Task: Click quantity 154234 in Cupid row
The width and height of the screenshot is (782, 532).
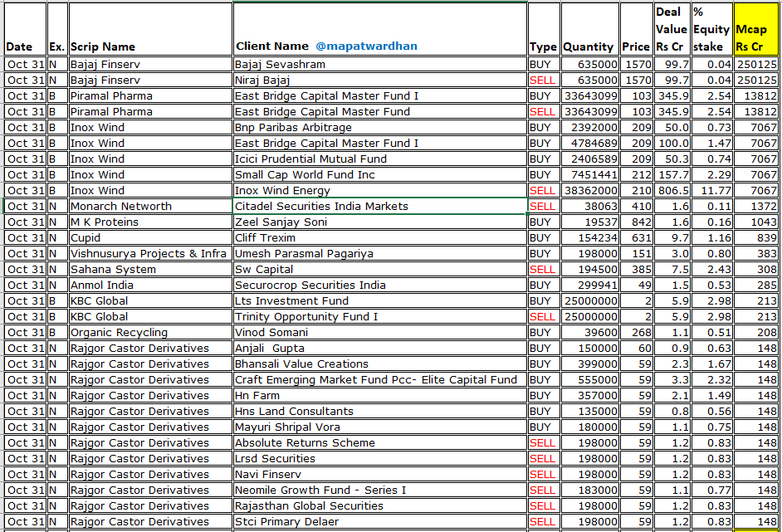Action: (x=590, y=238)
